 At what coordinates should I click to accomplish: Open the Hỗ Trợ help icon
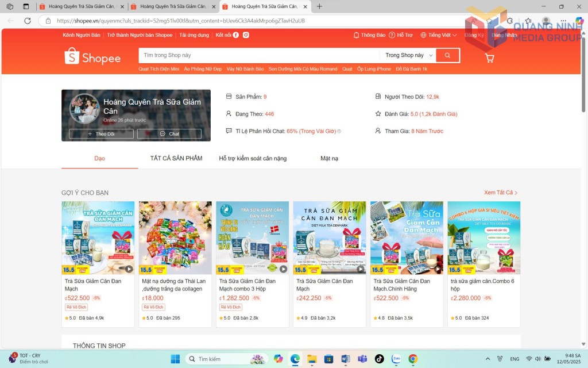(x=401, y=35)
